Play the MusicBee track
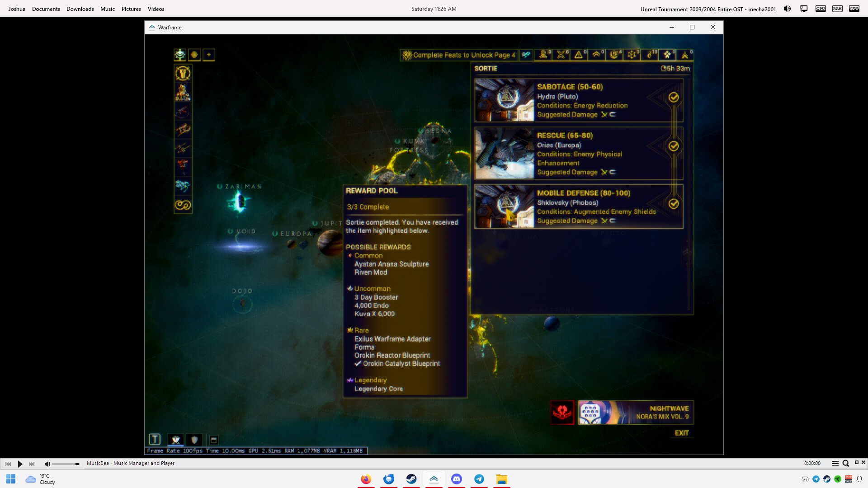The width and height of the screenshot is (868, 488). 20,464
